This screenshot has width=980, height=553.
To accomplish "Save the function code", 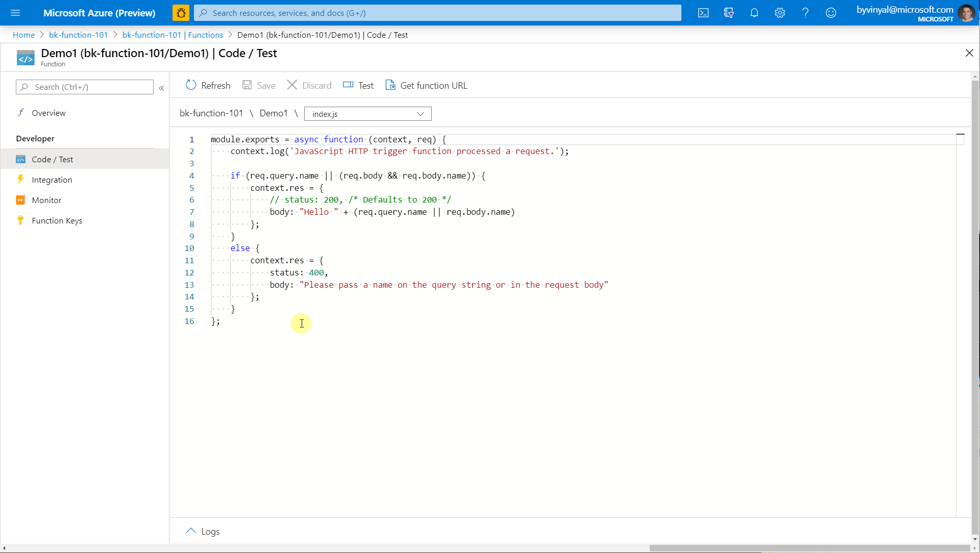I will click(x=259, y=85).
